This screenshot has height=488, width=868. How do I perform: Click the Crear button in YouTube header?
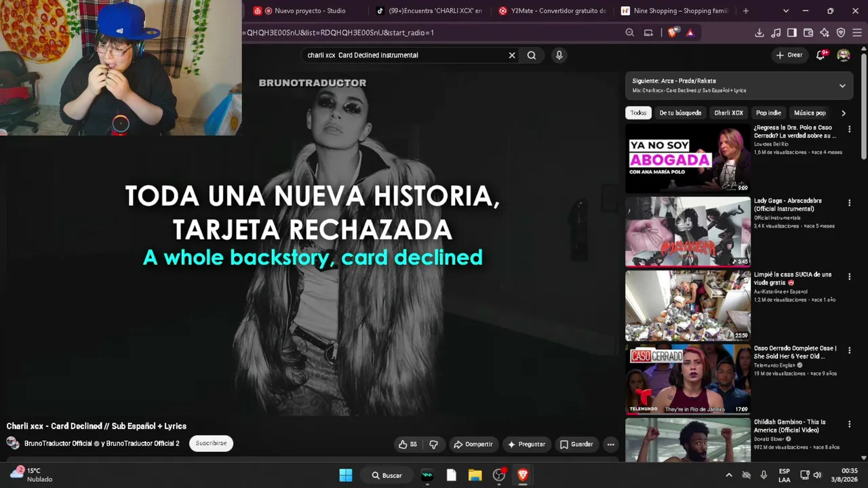click(x=789, y=55)
